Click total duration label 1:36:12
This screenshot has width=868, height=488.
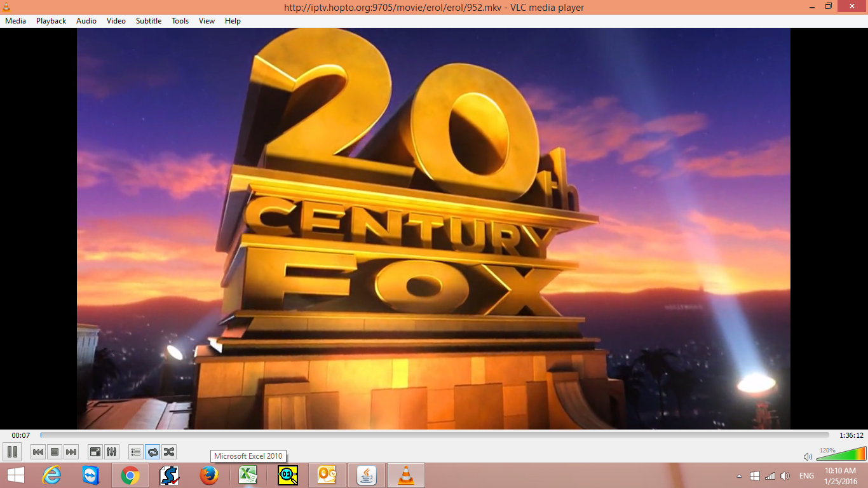[x=851, y=435]
